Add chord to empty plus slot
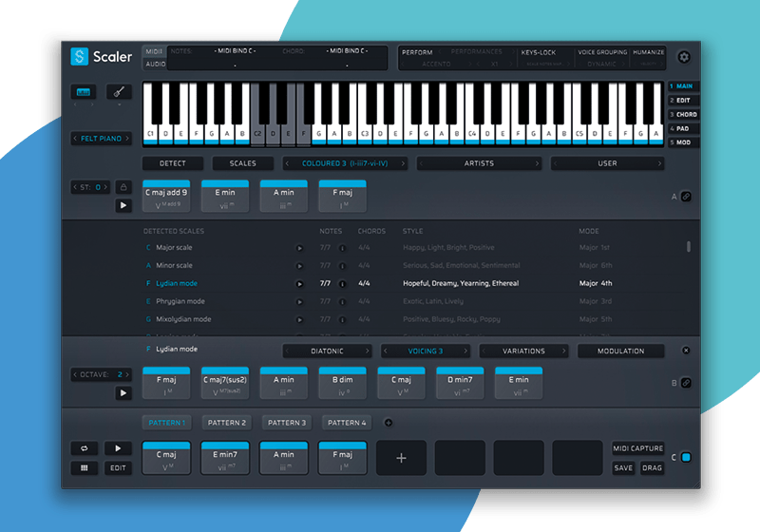 [x=401, y=458]
